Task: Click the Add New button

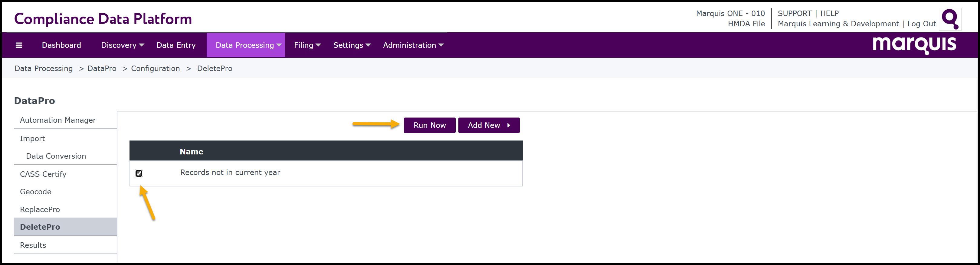Action: (488, 125)
